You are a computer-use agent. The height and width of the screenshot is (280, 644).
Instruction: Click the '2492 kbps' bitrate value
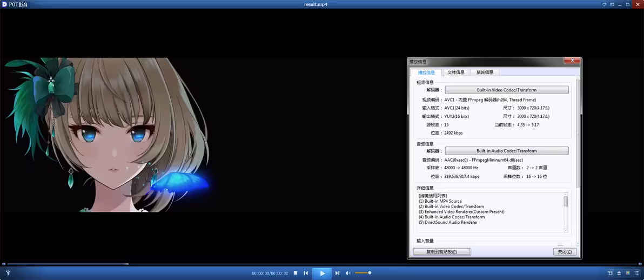point(453,133)
